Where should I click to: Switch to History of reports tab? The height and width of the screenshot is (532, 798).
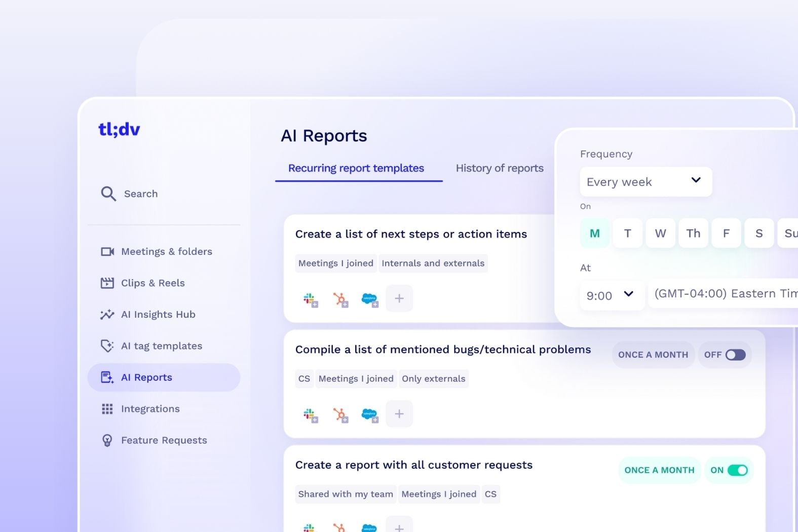[500, 168]
